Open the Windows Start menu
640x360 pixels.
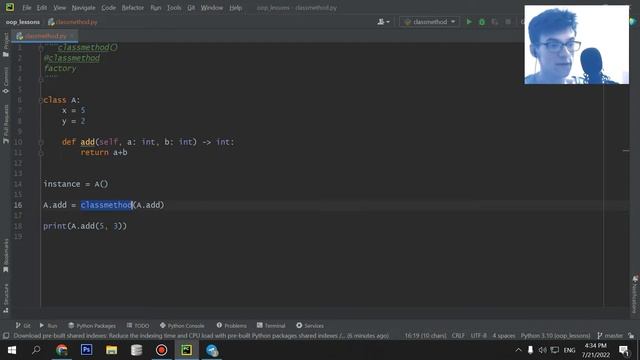(11, 350)
